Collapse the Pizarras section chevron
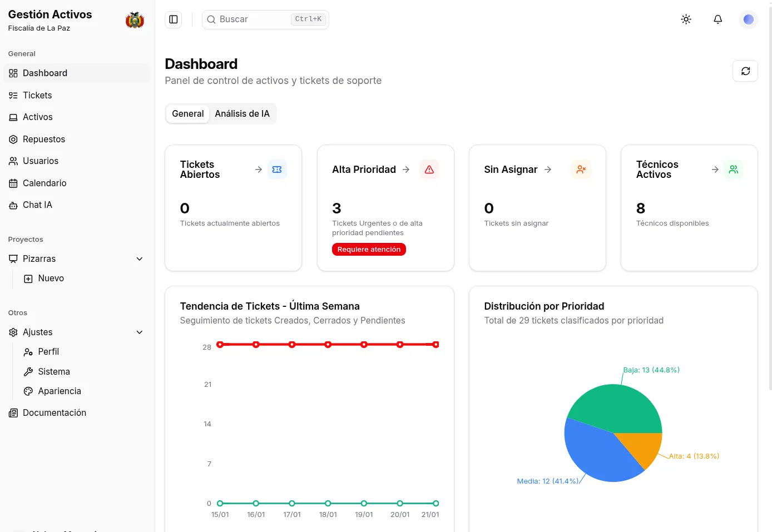The height and width of the screenshot is (532, 772). point(140,259)
